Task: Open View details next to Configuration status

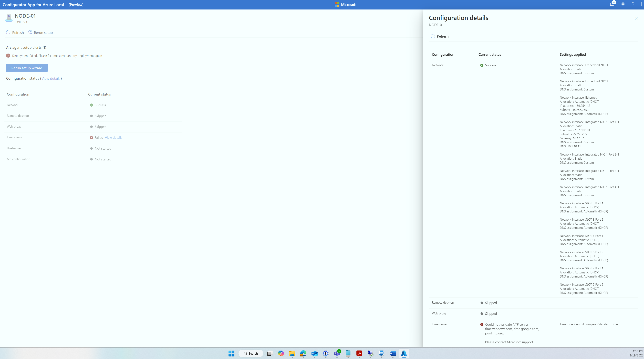Action: click(x=51, y=78)
